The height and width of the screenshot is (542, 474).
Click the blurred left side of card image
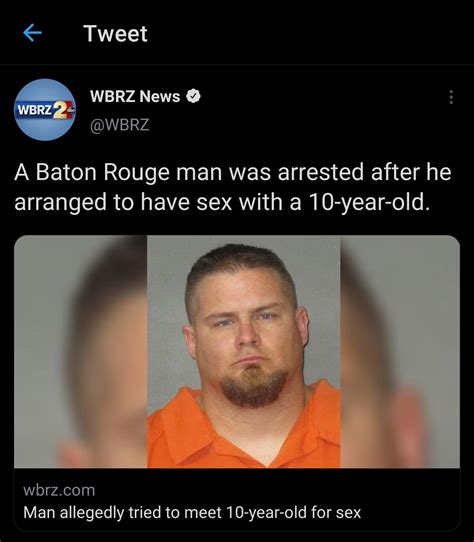pyautogui.click(x=81, y=352)
